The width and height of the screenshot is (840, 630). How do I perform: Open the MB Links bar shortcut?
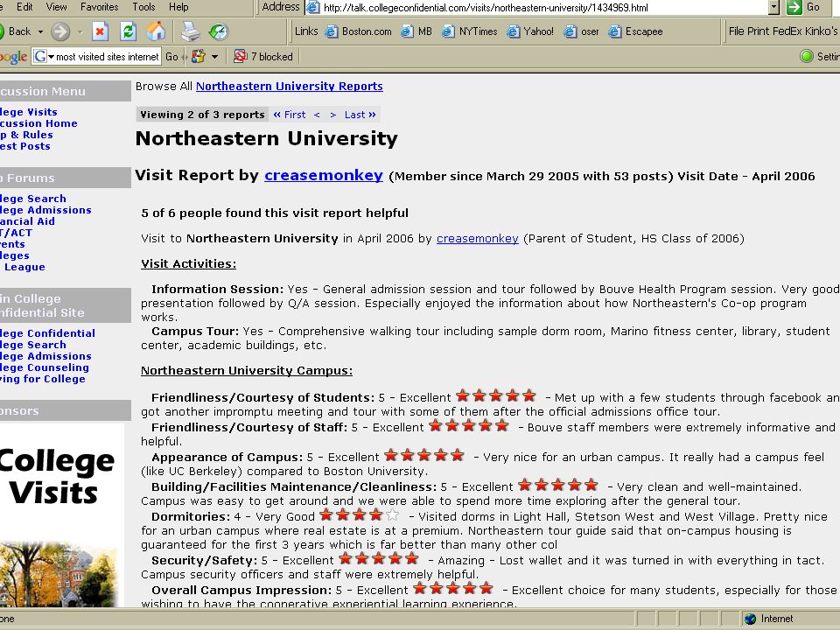[416, 31]
